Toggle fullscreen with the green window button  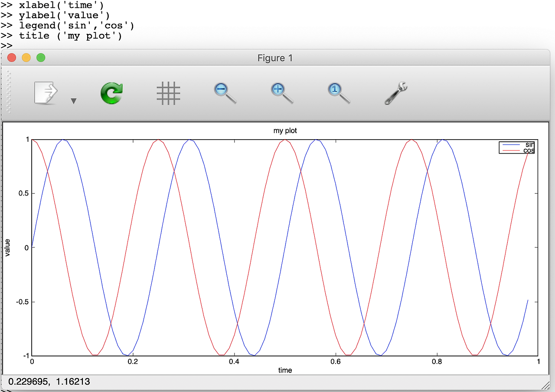[40, 57]
